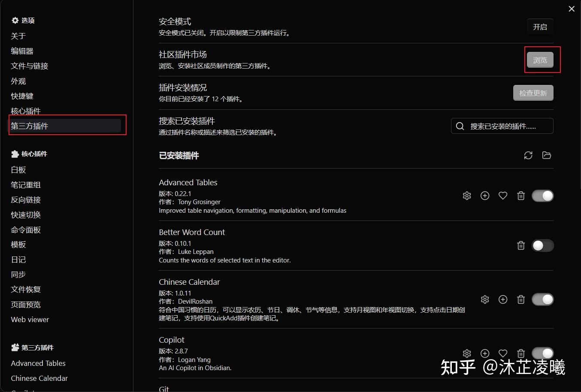The image size is (581, 392).
Task: Disable the Copilot plugin toggle
Action: tap(542, 353)
